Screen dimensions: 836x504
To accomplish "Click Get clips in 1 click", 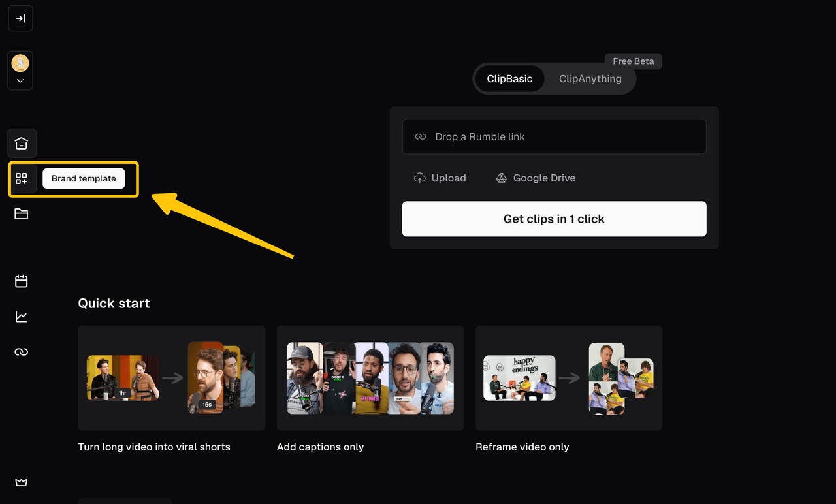I will pos(554,219).
